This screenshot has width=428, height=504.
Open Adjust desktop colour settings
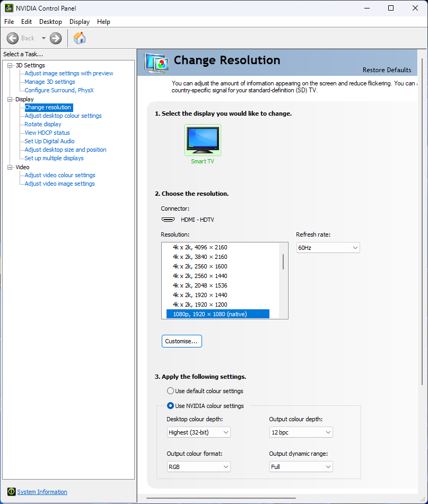click(x=63, y=116)
